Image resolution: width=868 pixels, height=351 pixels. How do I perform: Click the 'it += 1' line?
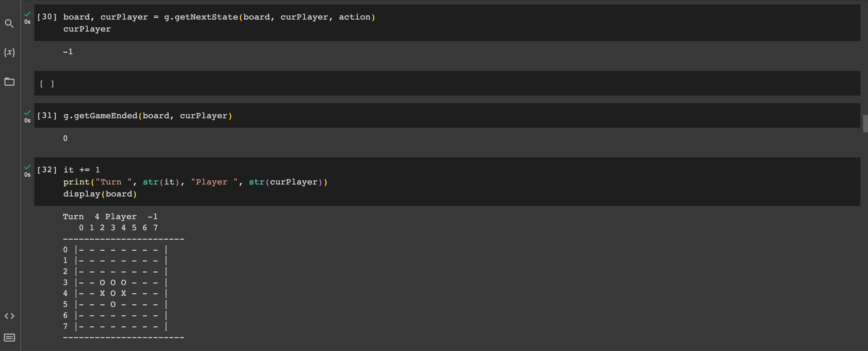click(82, 170)
